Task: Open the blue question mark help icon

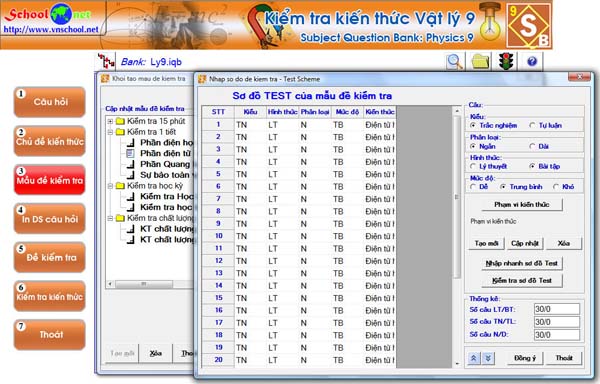Action: click(532, 61)
